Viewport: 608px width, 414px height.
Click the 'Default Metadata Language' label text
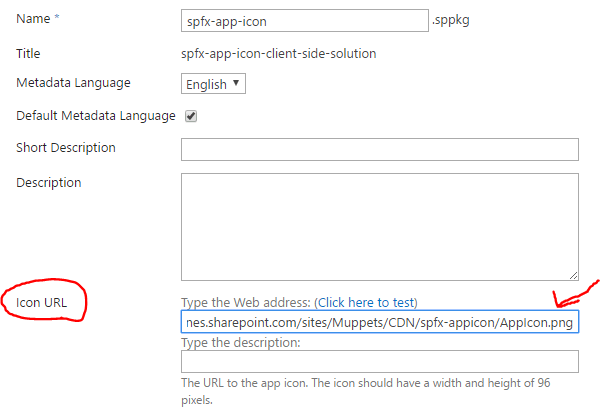(96, 115)
